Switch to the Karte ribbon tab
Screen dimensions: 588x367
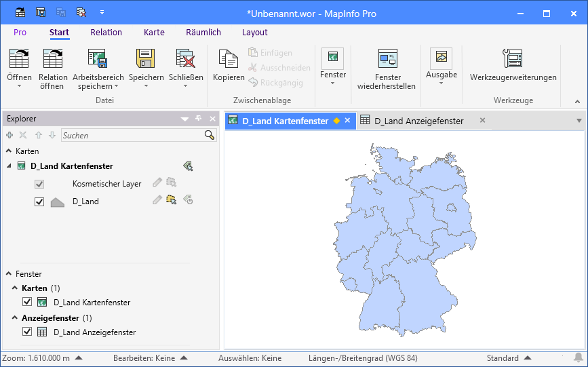pyautogui.click(x=154, y=33)
